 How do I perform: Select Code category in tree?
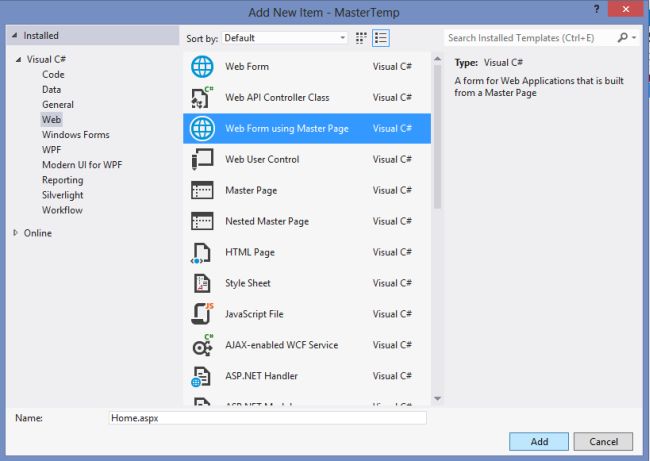click(x=53, y=75)
